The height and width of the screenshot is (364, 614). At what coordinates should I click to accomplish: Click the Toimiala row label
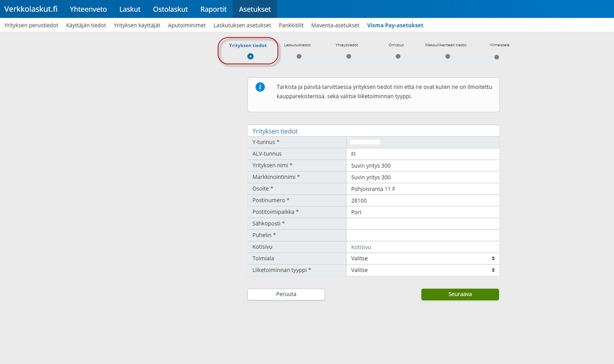point(263,258)
